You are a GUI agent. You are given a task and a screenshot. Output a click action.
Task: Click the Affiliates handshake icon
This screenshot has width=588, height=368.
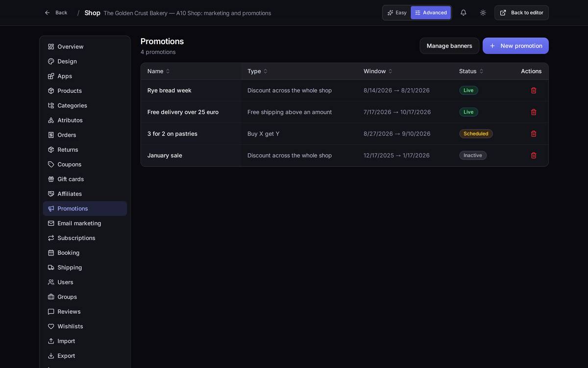pos(51,194)
